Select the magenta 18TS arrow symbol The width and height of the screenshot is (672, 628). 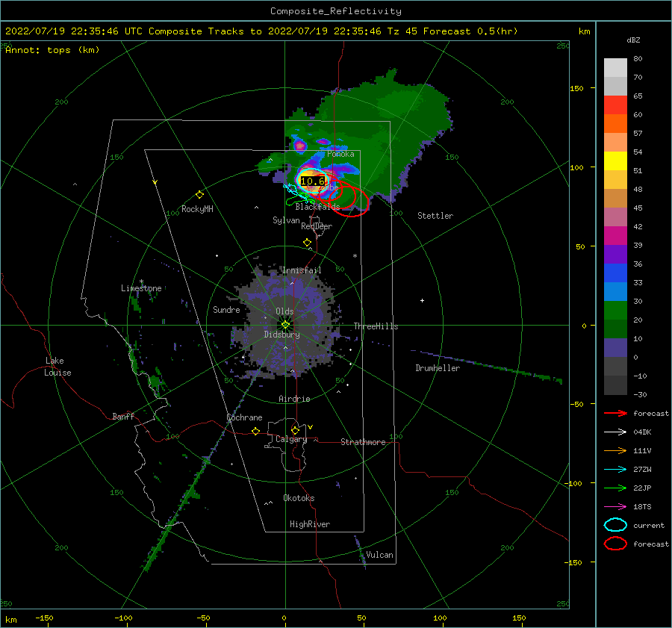click(x=615, y=507)
